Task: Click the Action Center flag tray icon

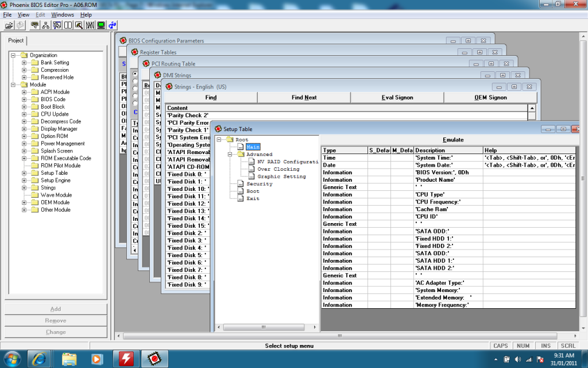Action: [540, 359]
